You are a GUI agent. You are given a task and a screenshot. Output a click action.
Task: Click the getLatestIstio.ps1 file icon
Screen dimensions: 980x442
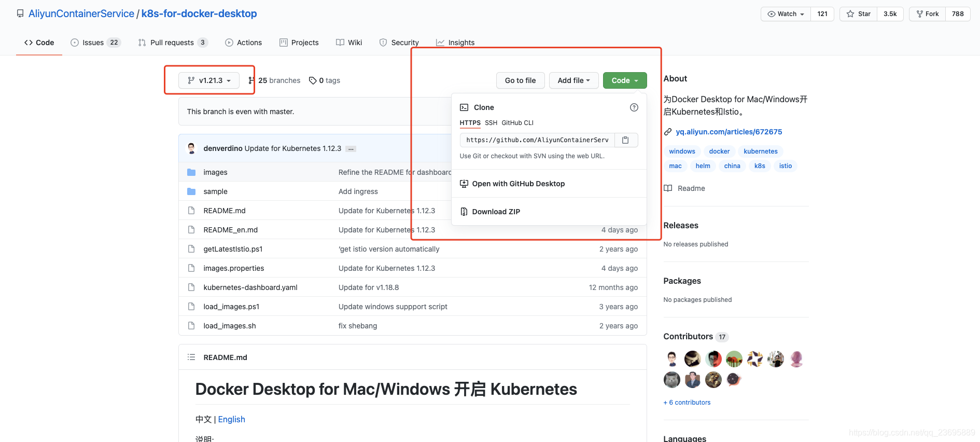[191, 249]
